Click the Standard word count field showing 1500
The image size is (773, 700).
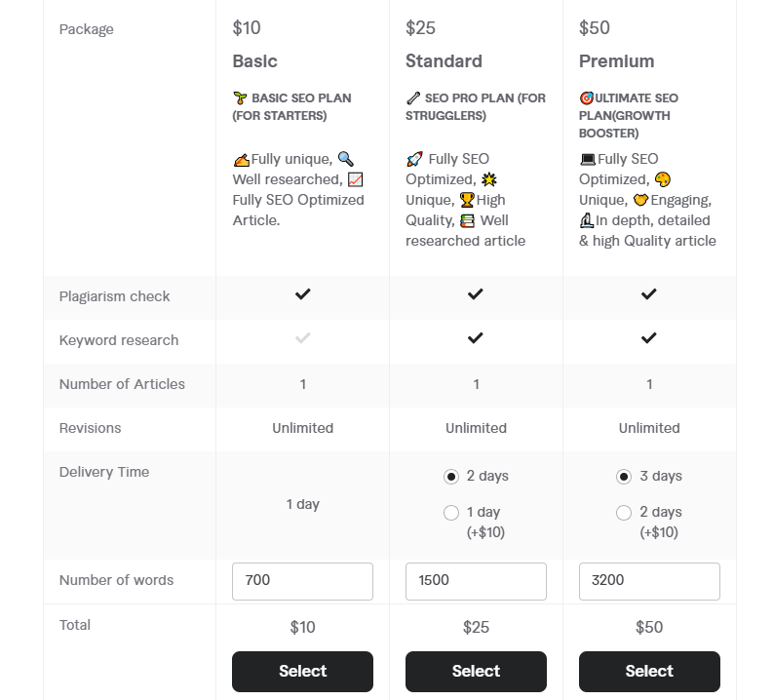pos(476,581)
